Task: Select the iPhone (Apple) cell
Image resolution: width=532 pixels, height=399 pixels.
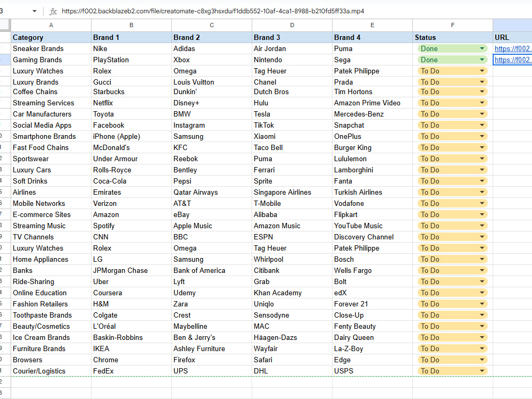Action: (x=131, y=136)
